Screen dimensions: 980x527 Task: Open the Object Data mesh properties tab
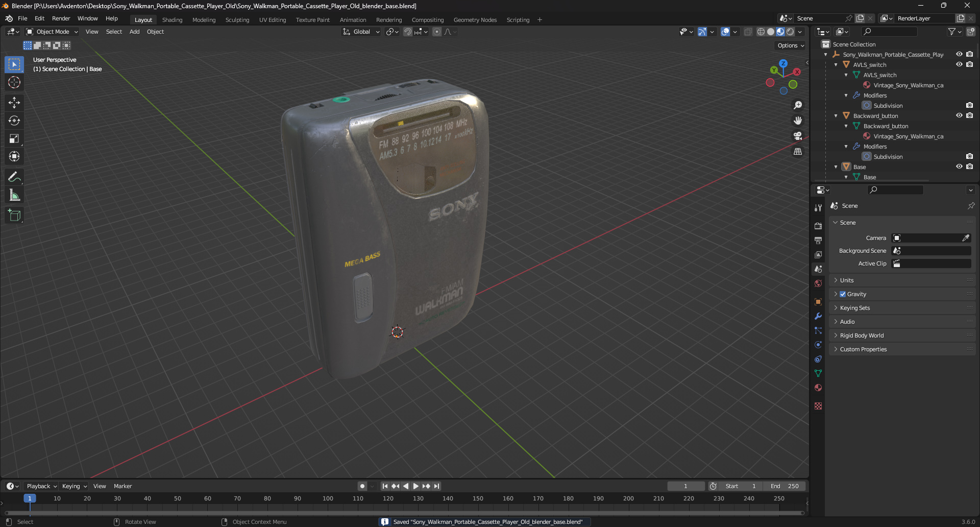coord(818,373)
